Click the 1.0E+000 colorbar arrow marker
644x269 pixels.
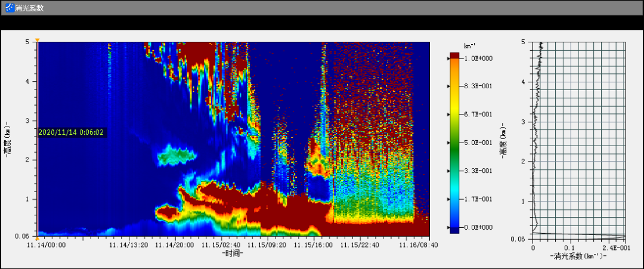pyautogui.click(x=449, y=58)
